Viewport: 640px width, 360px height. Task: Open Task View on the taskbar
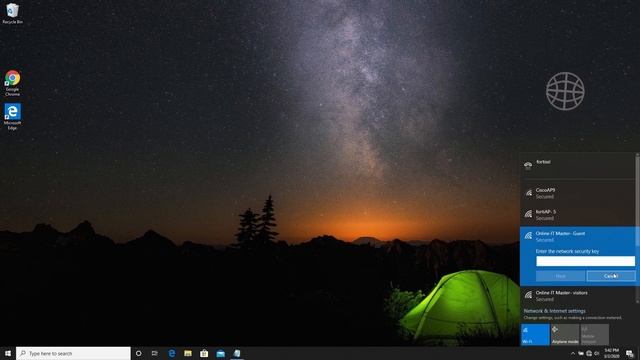click(x=155, y=353)
